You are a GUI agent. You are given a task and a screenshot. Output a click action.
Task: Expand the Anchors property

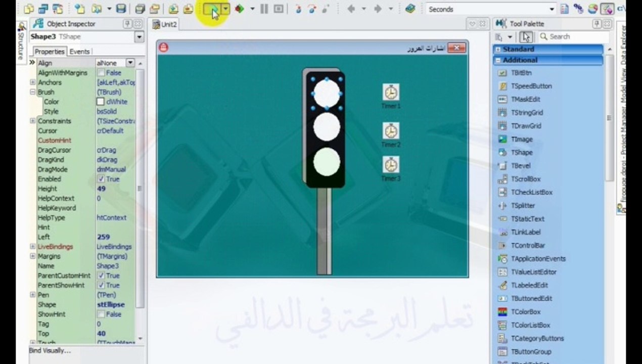pos(33,82)
